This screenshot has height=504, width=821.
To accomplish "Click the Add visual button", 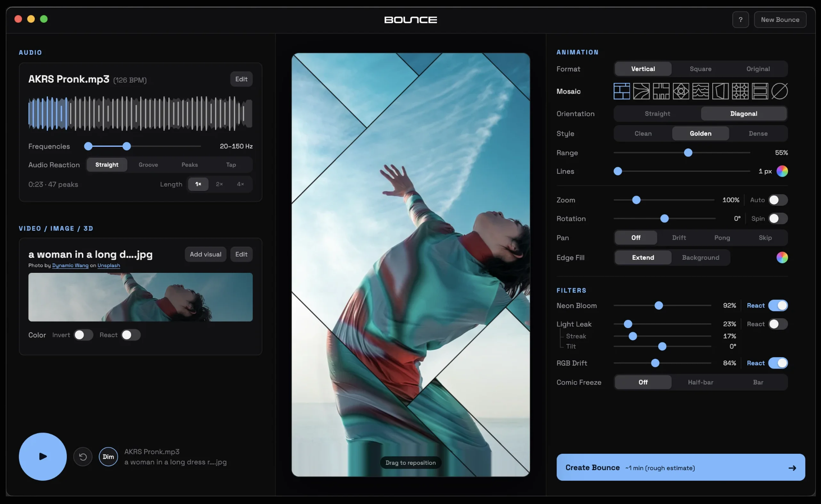I will pyautogui.click(x=205, y=254).
